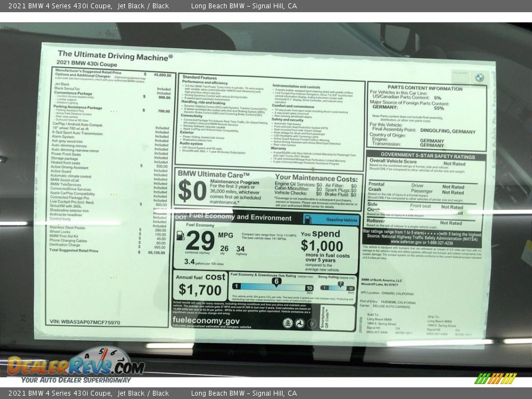532x399 pixels.
Task: Click 'DINGOLFING, GERMANY' assembly point
Action: pyautogui.click(x=448, y=131)
